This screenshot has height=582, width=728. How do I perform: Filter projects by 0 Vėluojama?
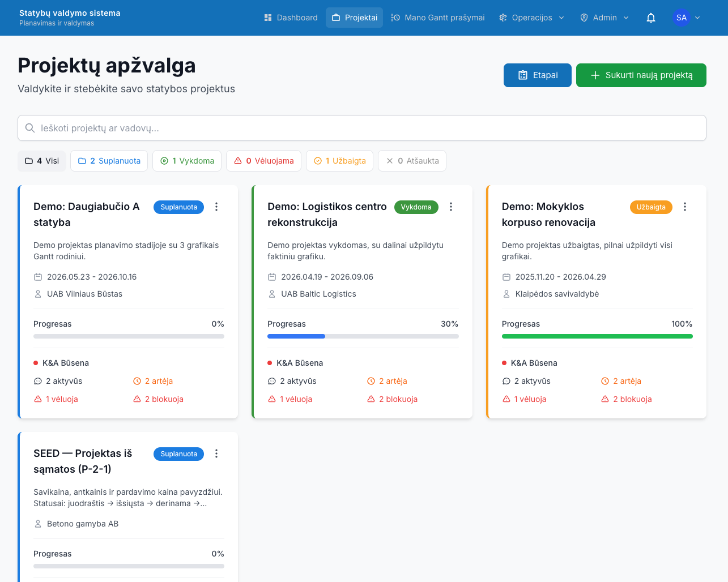click(263, 161)
